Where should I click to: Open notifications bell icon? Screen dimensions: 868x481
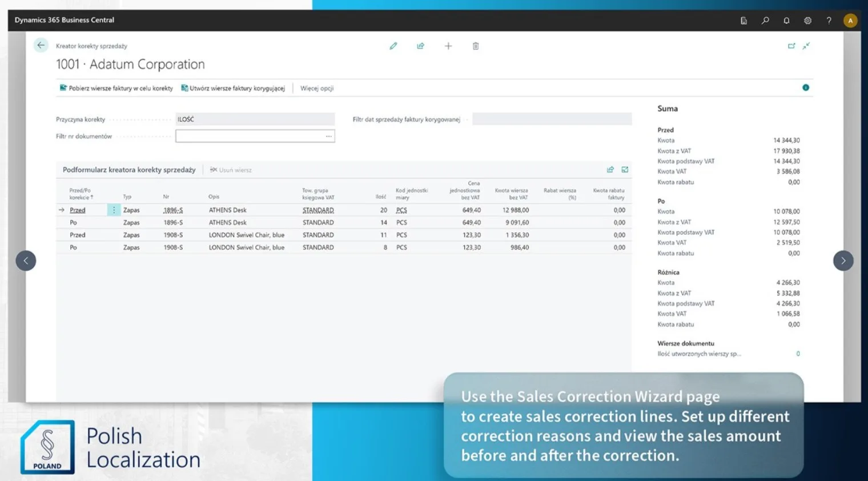click(x=786, y=21)
